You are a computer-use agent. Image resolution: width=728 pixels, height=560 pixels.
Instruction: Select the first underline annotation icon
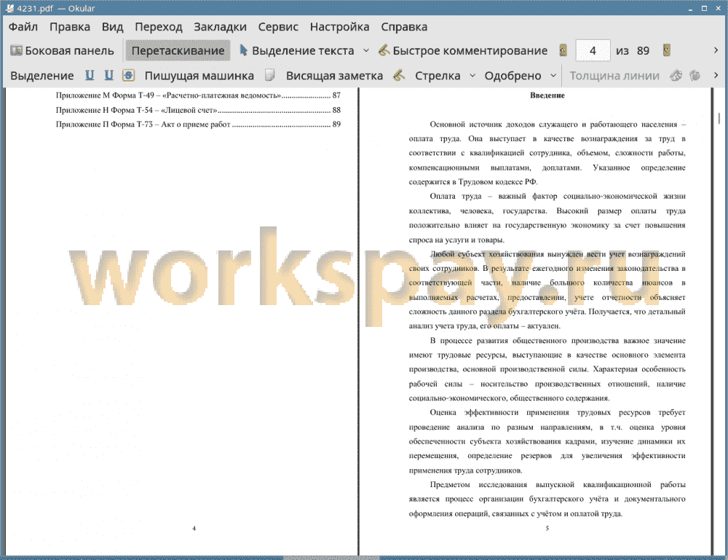(90, 75)
